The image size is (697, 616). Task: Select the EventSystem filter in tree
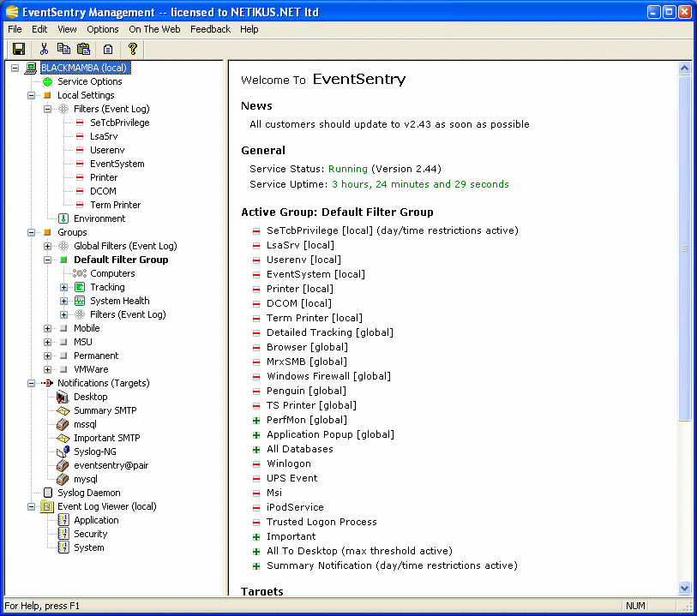pyautogui.click(x=117, y=164)
